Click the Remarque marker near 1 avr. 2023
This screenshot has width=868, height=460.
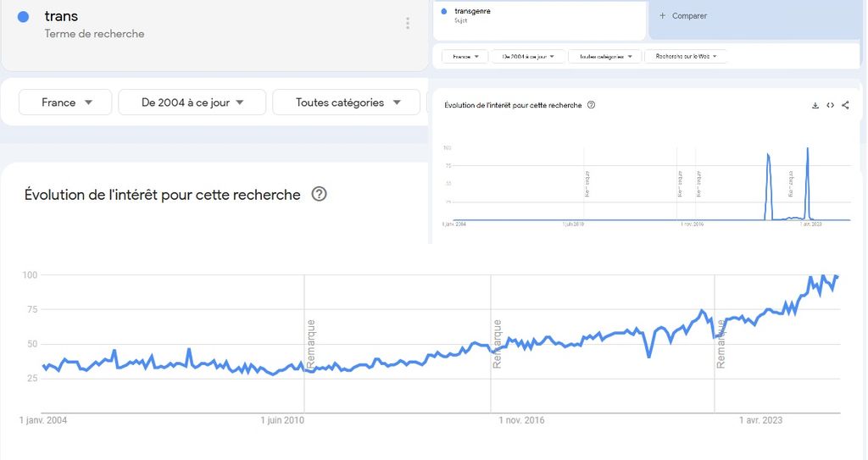(x=721, y=344)
